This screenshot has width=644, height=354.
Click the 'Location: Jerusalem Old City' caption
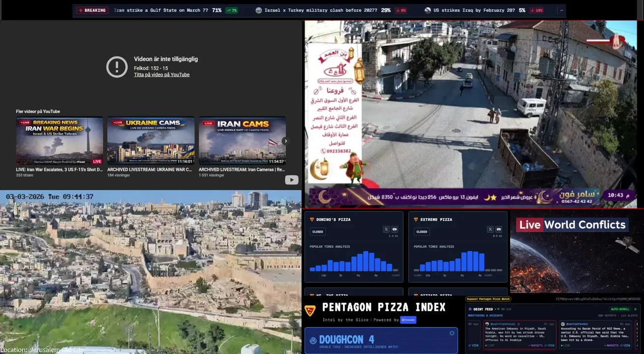[42, 350]
